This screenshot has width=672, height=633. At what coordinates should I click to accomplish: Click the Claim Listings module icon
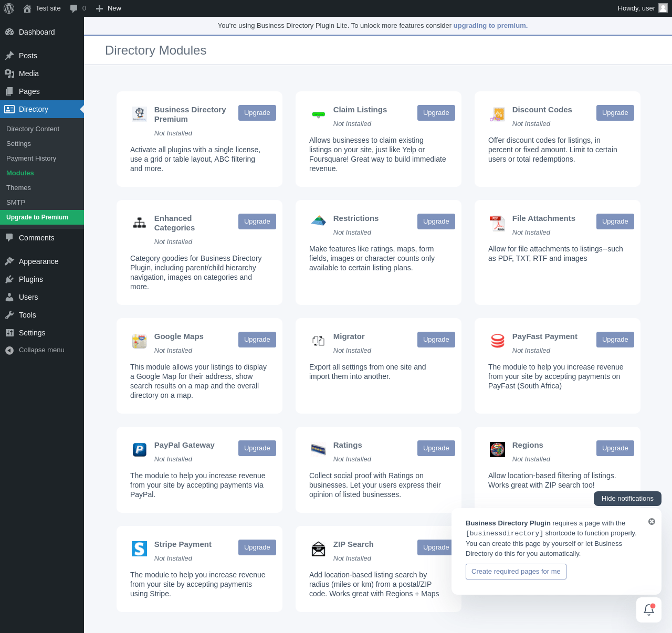pyautogui.click(x=318, y=114)
